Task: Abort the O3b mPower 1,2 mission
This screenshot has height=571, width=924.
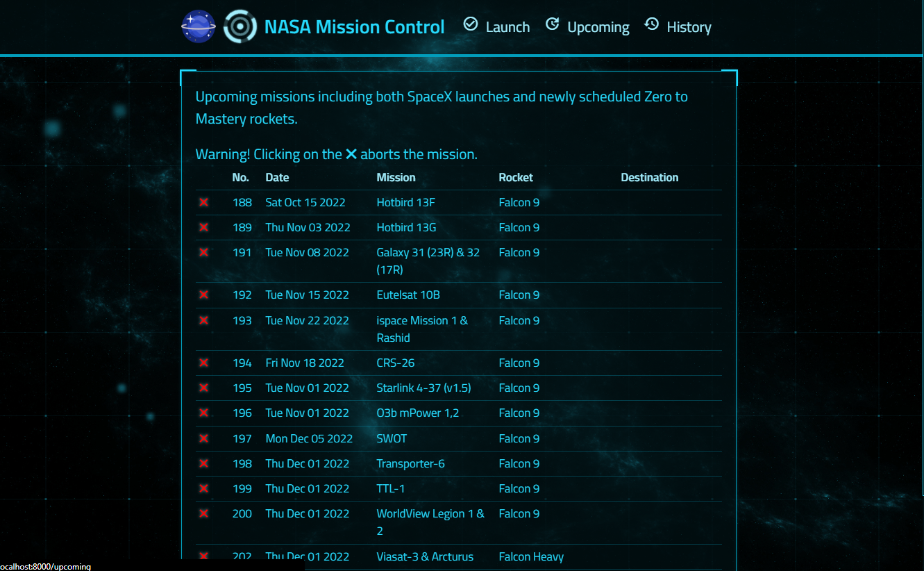Action: pyautogui.click(x=204, y=413)
